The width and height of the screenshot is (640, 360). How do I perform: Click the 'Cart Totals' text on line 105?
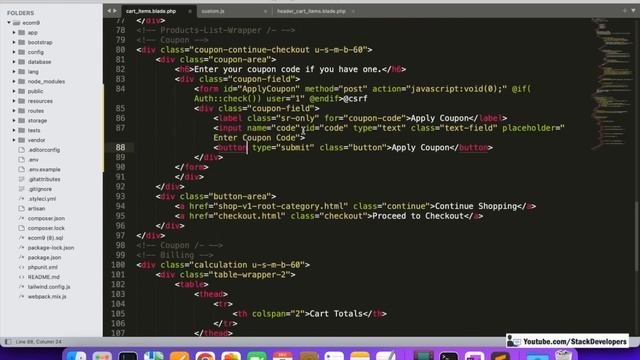[x=336, y=314]
